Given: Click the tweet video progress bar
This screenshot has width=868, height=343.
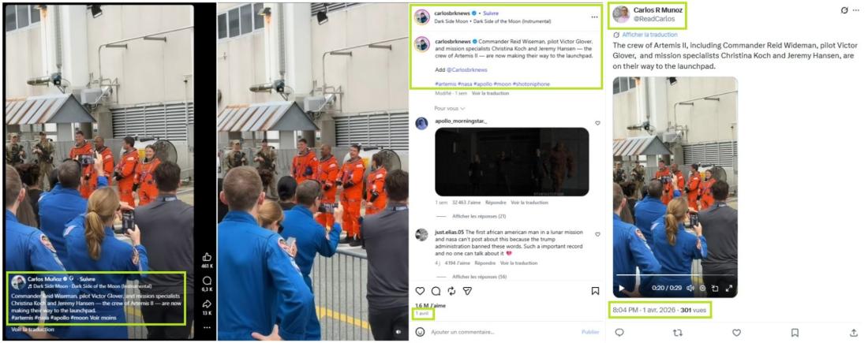Looking at the screenshot, I should 675,275.
